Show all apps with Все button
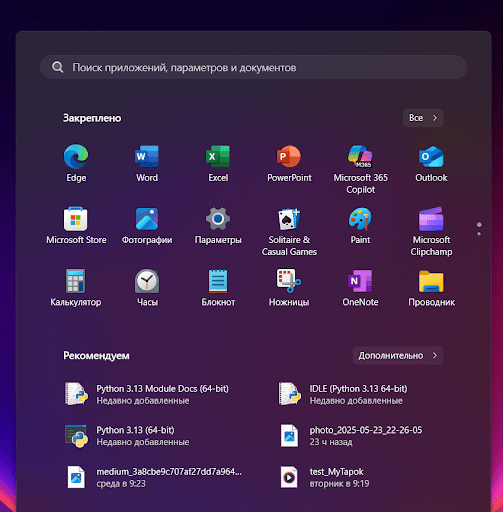This screenshot has width=503, height=512. [x=423, y=118]
